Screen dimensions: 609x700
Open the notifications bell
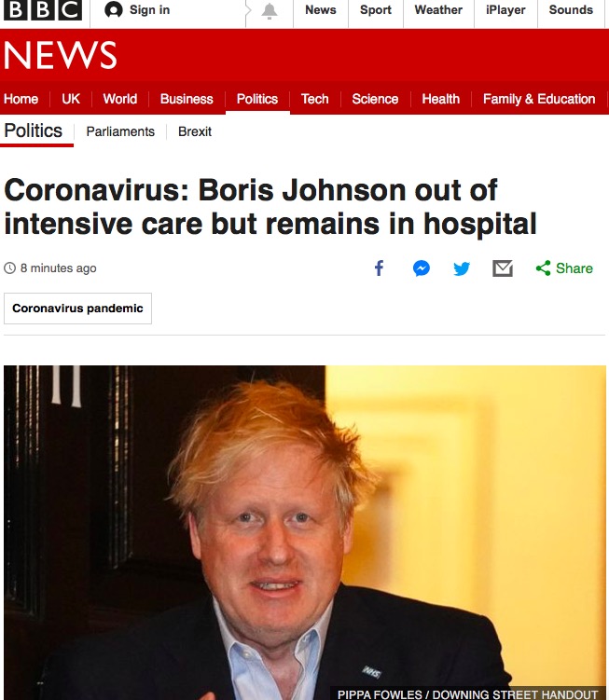pyautogui.click(x=270, y=10)
